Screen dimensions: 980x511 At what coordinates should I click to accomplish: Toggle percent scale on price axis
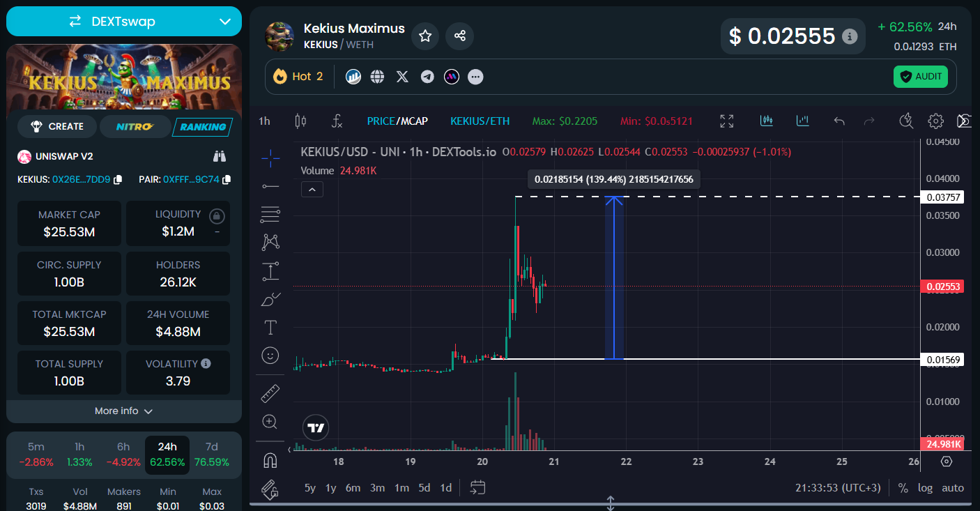[903, 488]
